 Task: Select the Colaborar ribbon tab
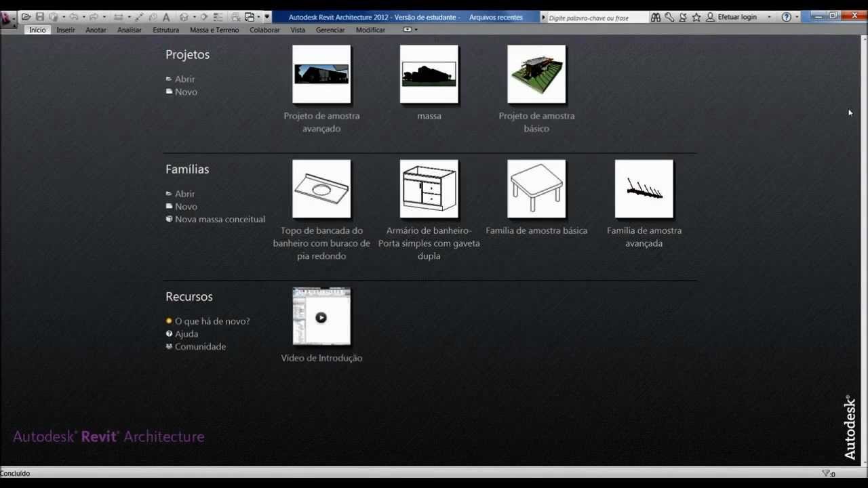tap(264, 30)
